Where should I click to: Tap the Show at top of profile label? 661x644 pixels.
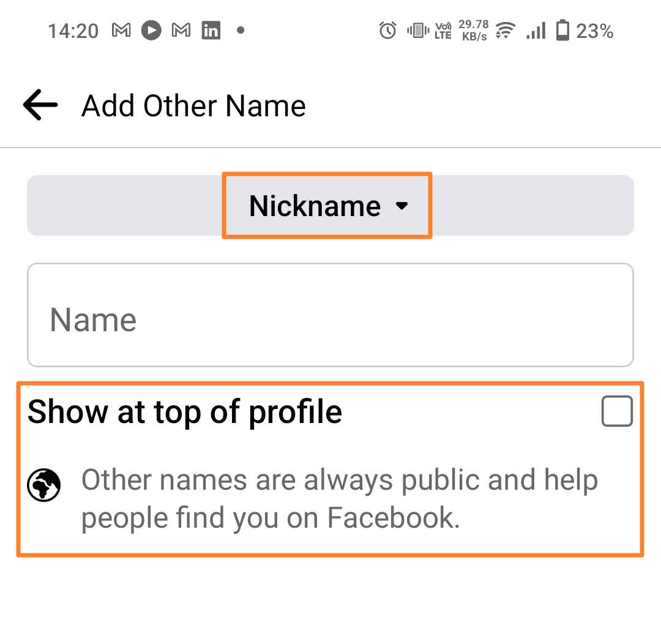coord(184,411)
